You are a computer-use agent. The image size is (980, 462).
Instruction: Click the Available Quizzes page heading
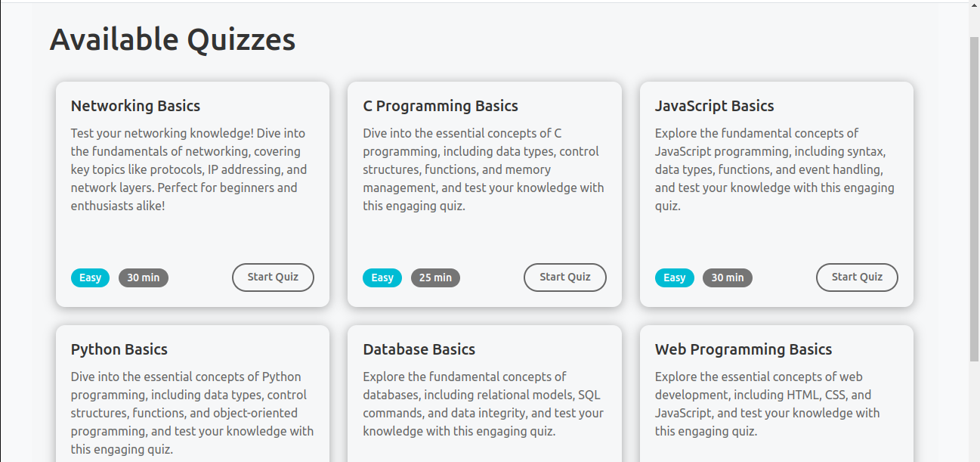pyautogui.click(x=172, y=39)
